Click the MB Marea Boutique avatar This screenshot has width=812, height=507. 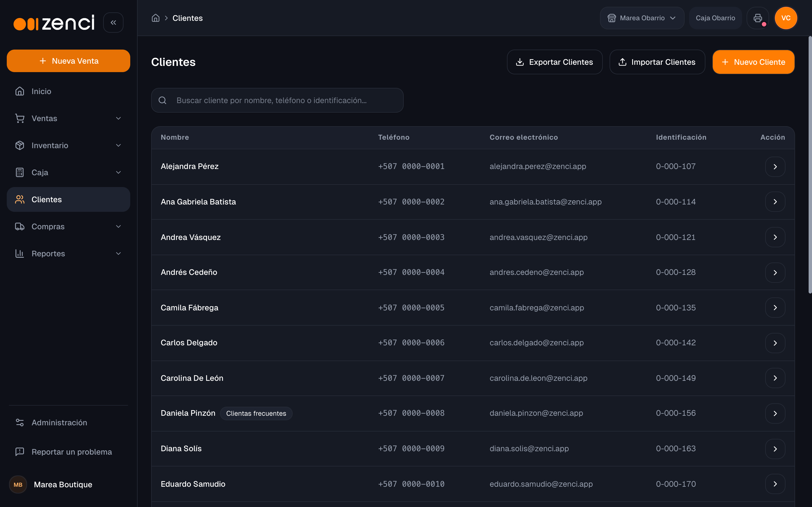point(18,484)
